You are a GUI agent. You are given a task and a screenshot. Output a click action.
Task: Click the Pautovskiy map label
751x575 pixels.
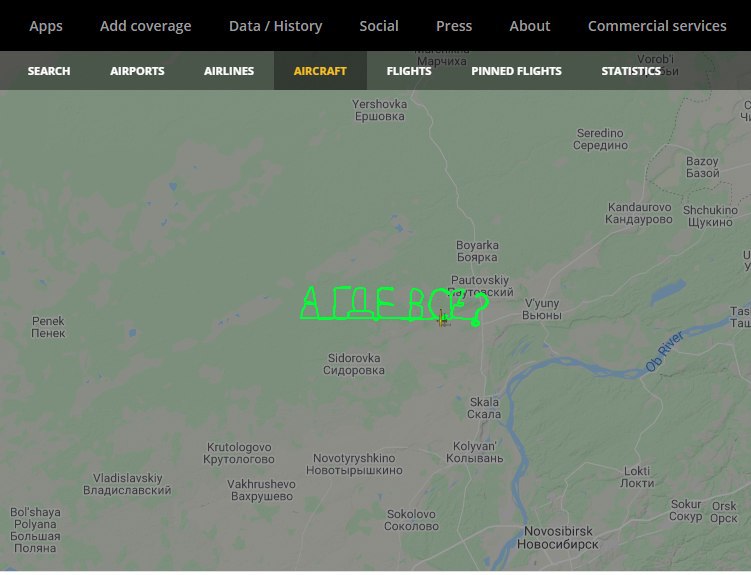(480, 286)
